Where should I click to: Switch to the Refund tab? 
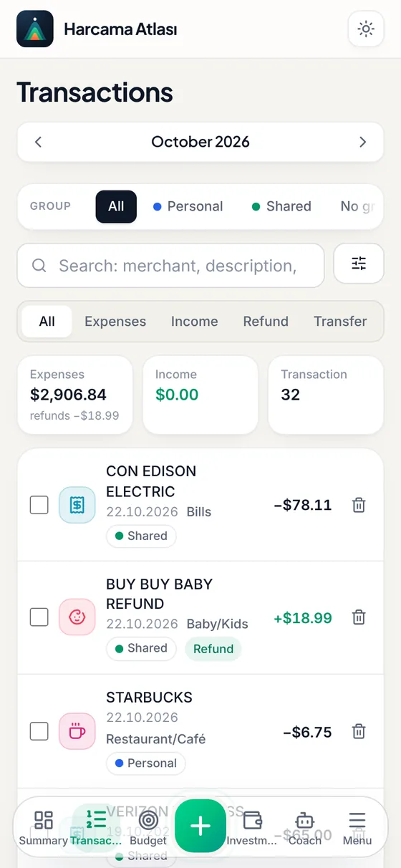(266, 322)
